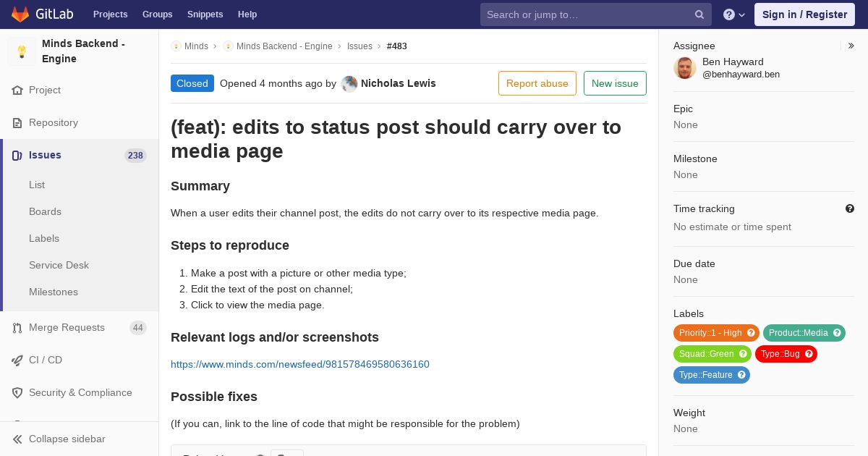This screenshot has height=456, width=868.
Task: Open the issues List submenu
Action: tap(37, 185)
